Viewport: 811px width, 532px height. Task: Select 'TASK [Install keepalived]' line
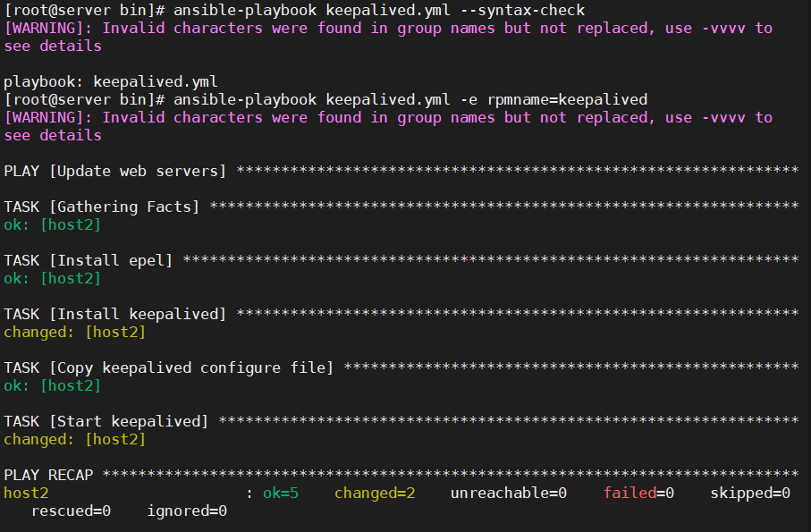pyautogui.click(x=401, y=315)
